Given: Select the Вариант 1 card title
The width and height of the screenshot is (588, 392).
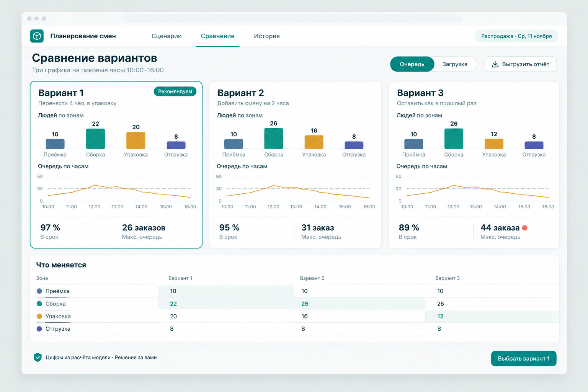Looking at the screenshot, I should pyautogui.click(x=61, y=93).
